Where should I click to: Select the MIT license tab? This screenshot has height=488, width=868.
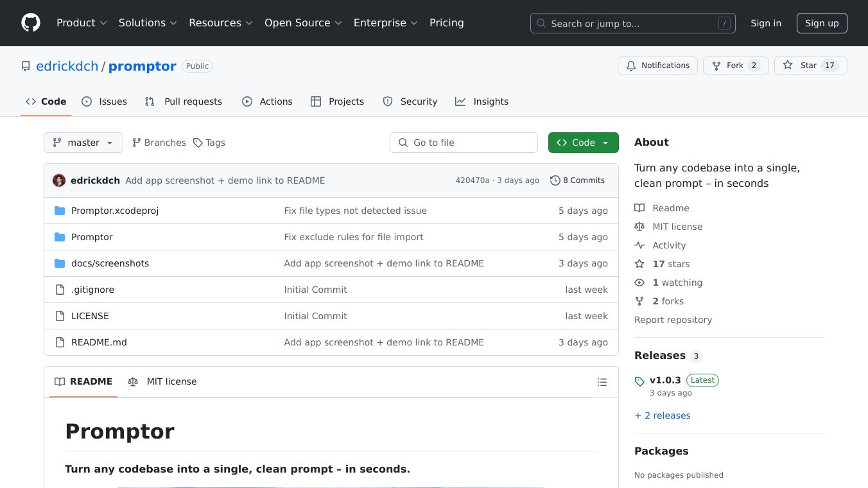pos(162,381)
